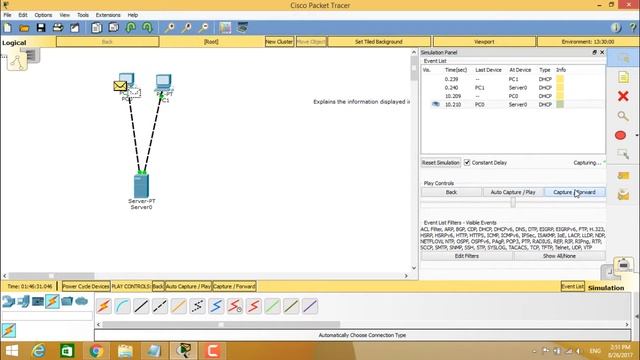The image size is (640, 360).
Task: Click the Redo green arrow icon
Action: click(x=147, y=28)
